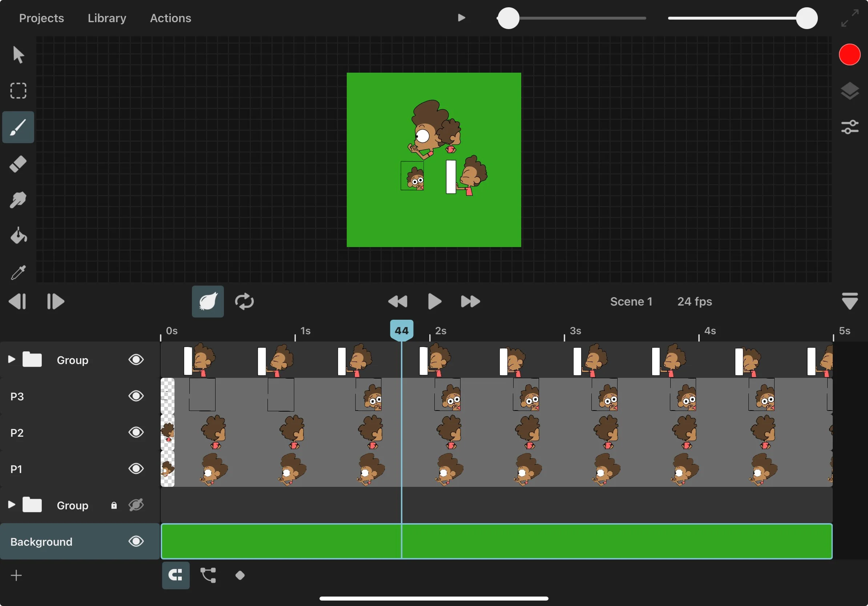The width and height of the screenshot is (868, 606).
Task: Hide the P3 layer
Action: click(136, 396)
